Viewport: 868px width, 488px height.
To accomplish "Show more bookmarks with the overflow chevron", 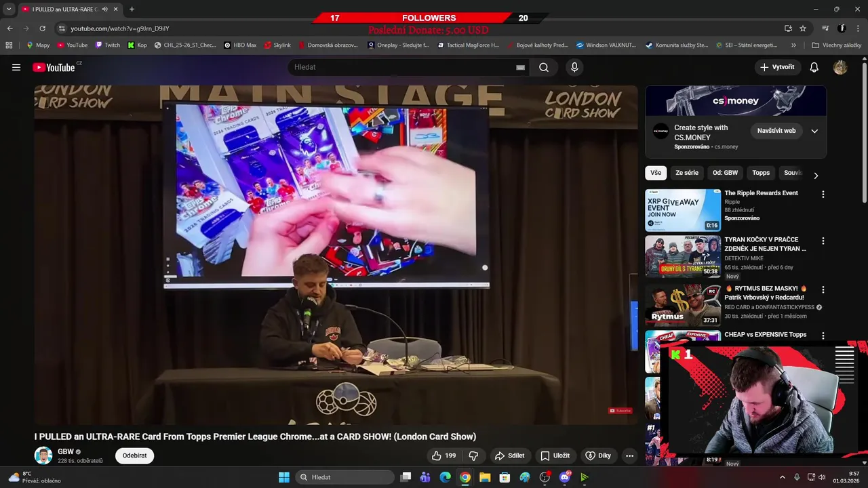I will coord(793,45).
